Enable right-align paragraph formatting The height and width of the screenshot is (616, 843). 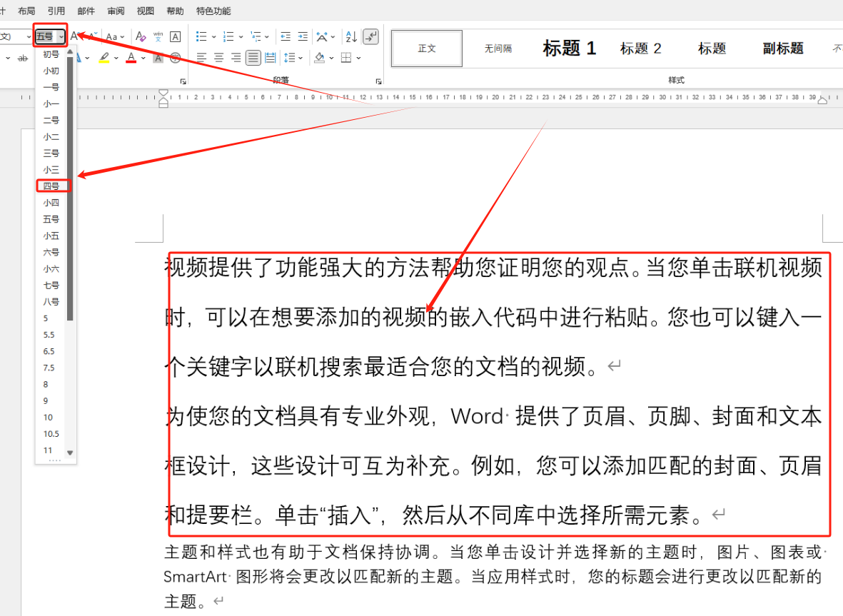tap(236, 57)
